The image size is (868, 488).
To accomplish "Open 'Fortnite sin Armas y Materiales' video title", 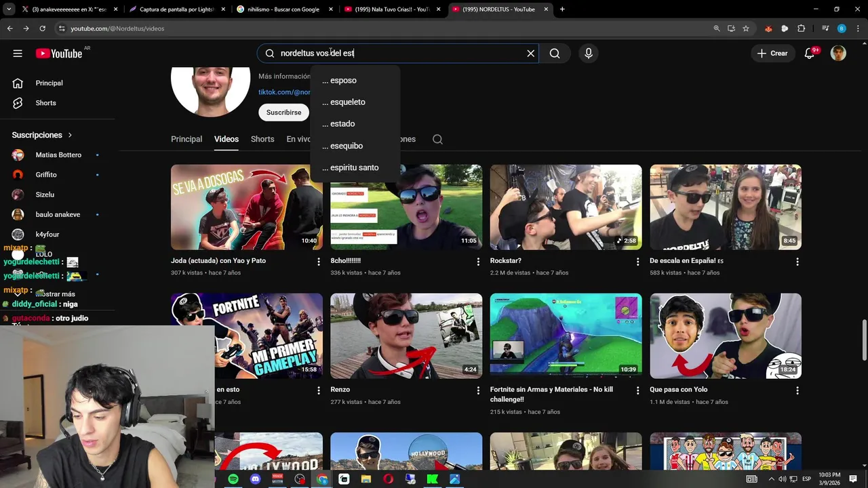I will [x=551, y=394].
